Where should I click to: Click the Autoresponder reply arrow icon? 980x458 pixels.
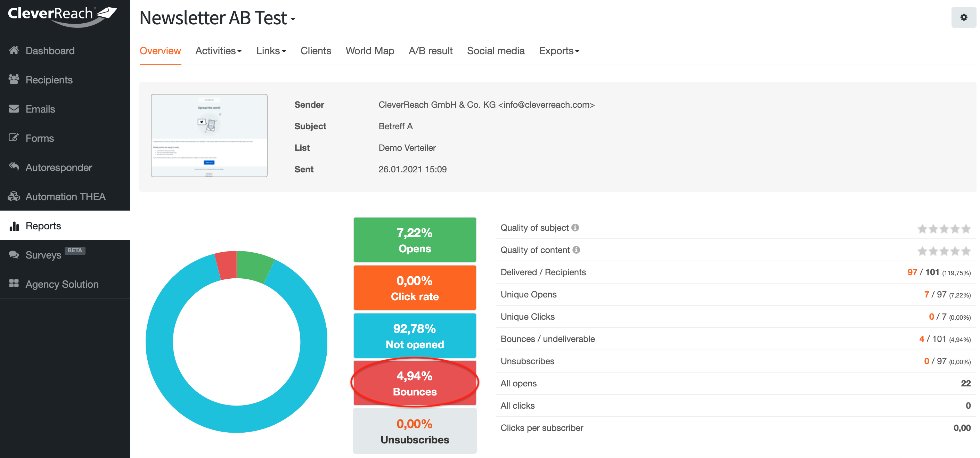tap(14, 167)
